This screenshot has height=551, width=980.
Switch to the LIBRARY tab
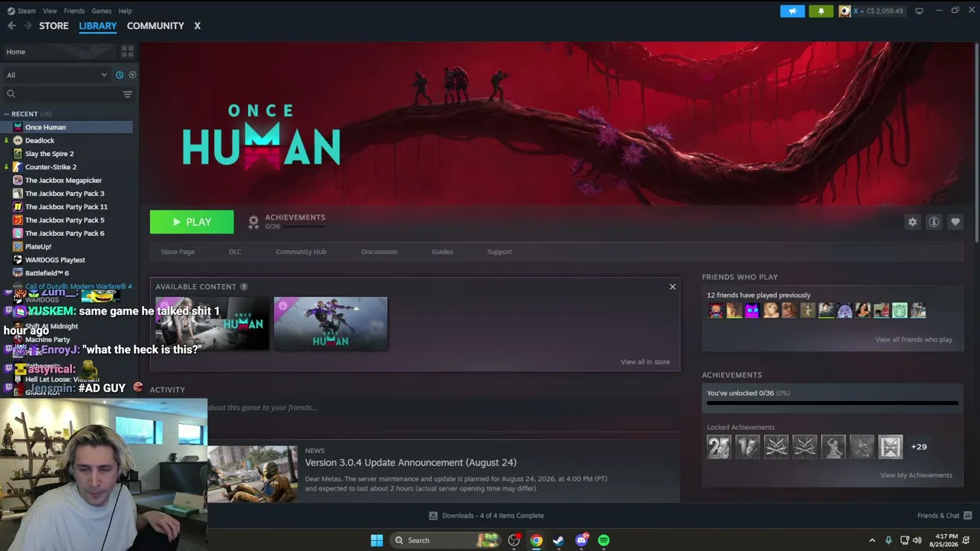[98, 26]
